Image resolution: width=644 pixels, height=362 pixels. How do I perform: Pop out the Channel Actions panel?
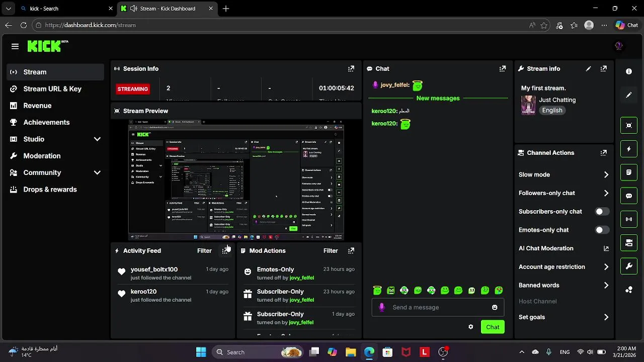(604, 153)
